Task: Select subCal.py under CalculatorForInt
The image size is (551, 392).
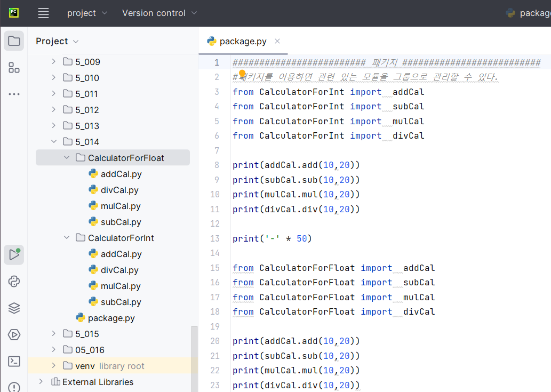Action: [x=121, y=302]
